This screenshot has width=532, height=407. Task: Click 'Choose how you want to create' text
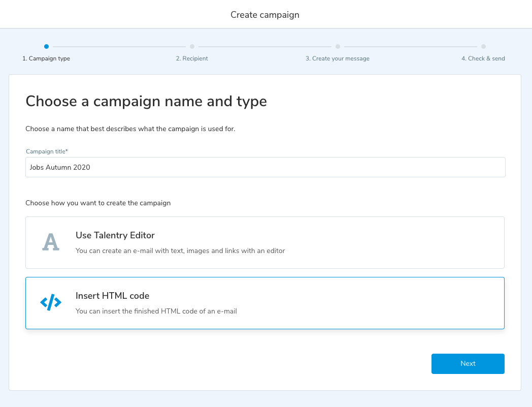(98, 203)
